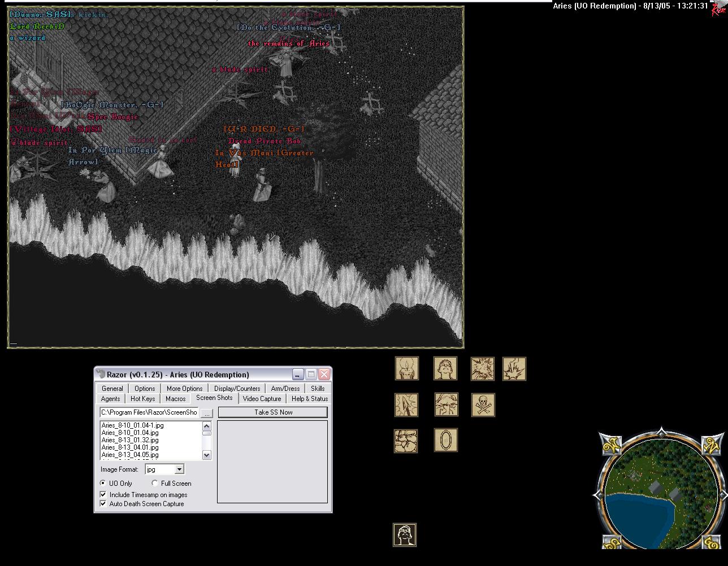Click the dark inverted face icon

click(x=405, y=535)
